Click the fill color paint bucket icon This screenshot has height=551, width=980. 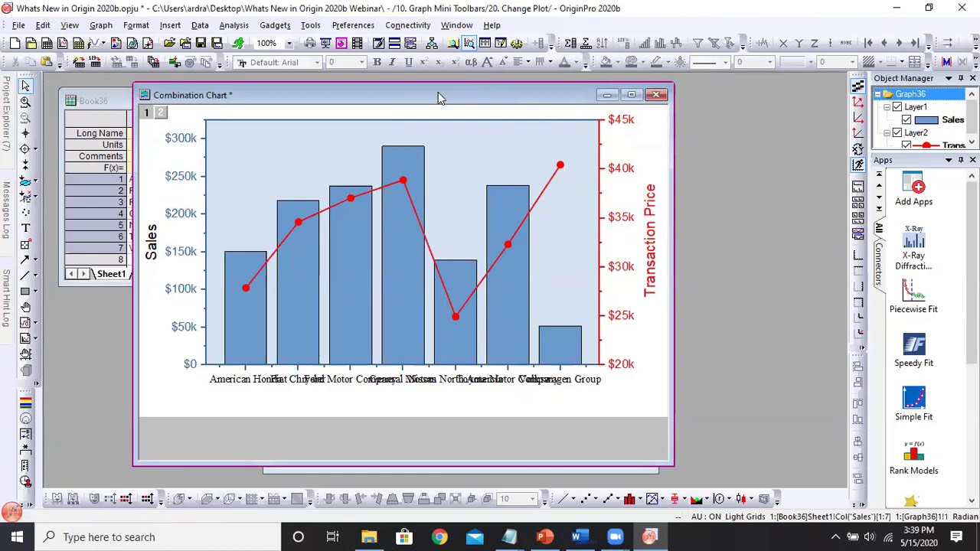(x=606, y=62)
